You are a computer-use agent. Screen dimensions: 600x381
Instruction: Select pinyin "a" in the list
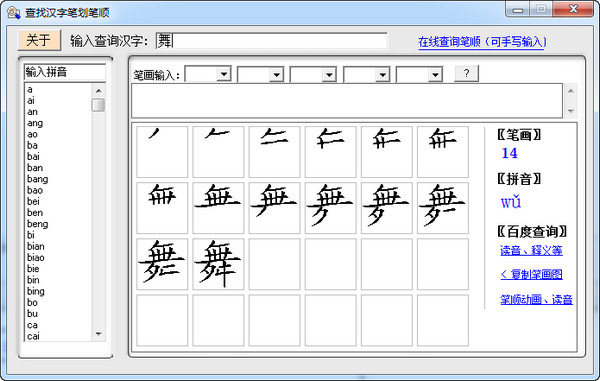point(30,89)
